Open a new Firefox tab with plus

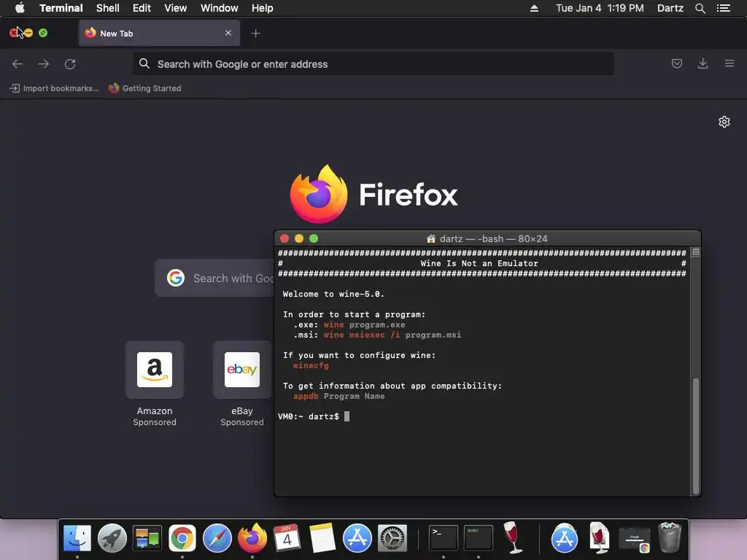(x=256, y=34)
